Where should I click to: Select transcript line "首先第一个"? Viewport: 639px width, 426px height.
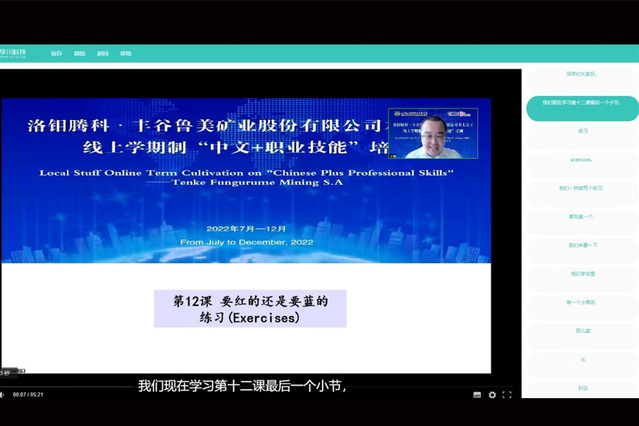(582, 216)
